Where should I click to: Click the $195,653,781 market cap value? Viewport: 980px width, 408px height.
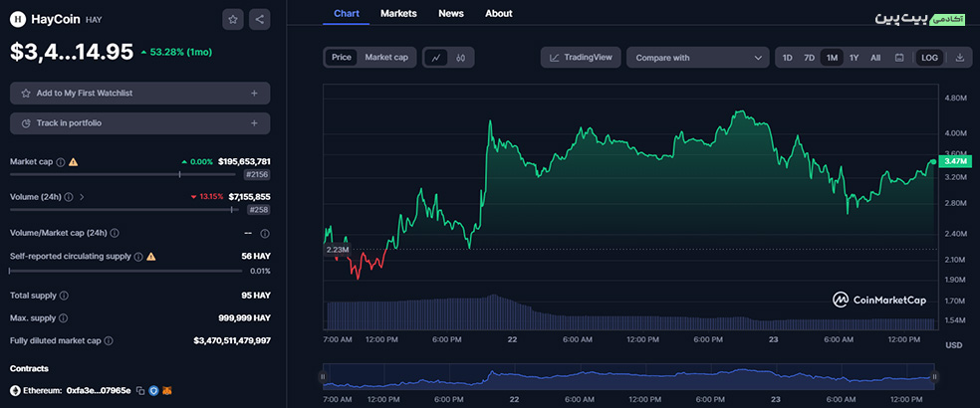coord(244,162)
